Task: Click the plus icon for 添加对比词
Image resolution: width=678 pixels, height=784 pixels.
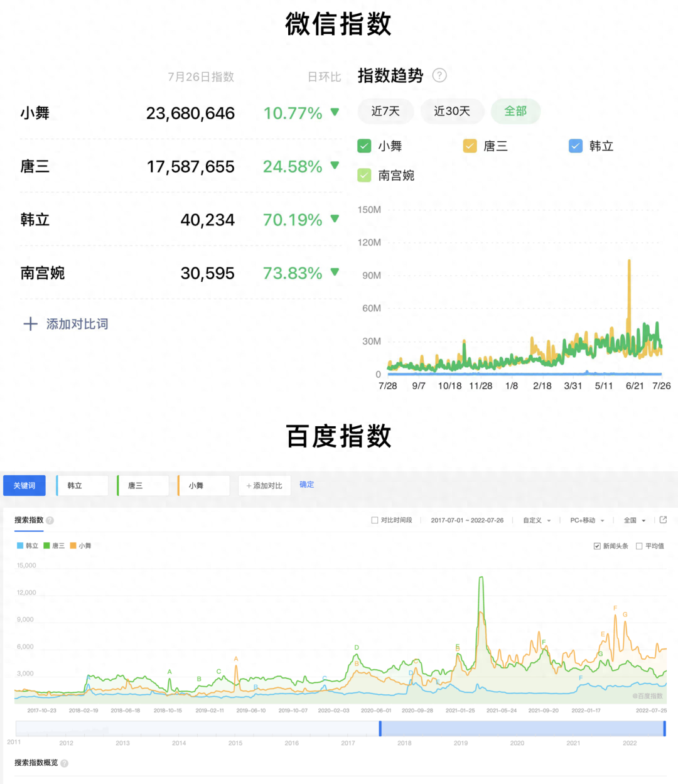Action: (30, 324)
